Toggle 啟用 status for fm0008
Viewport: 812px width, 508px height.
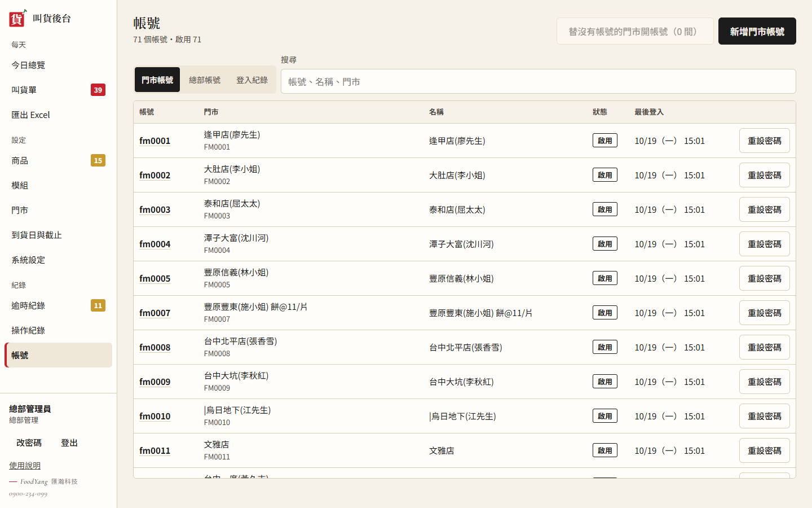(x=605, y=347)
